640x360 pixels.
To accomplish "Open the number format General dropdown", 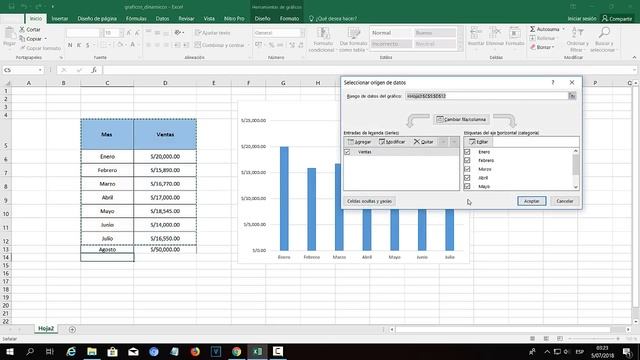I will (x=302, y=33).
